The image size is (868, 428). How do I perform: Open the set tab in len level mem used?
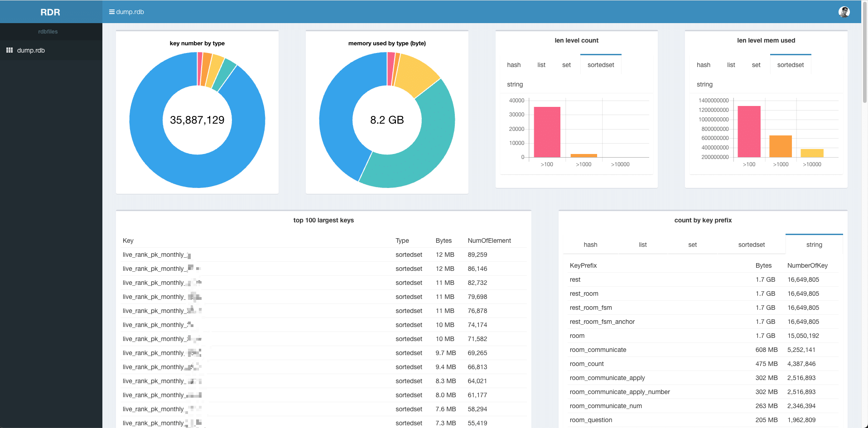pyautogui.click(x=756, y=65)
